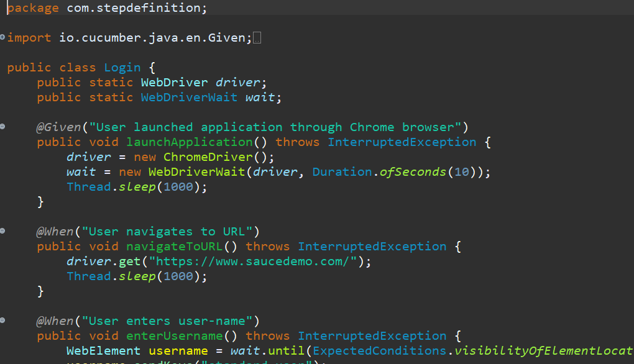This screenshot has width=634, height=364.
Task: Click Thread.sleep inside navigateToURL
Action: (x=111, y=276)
